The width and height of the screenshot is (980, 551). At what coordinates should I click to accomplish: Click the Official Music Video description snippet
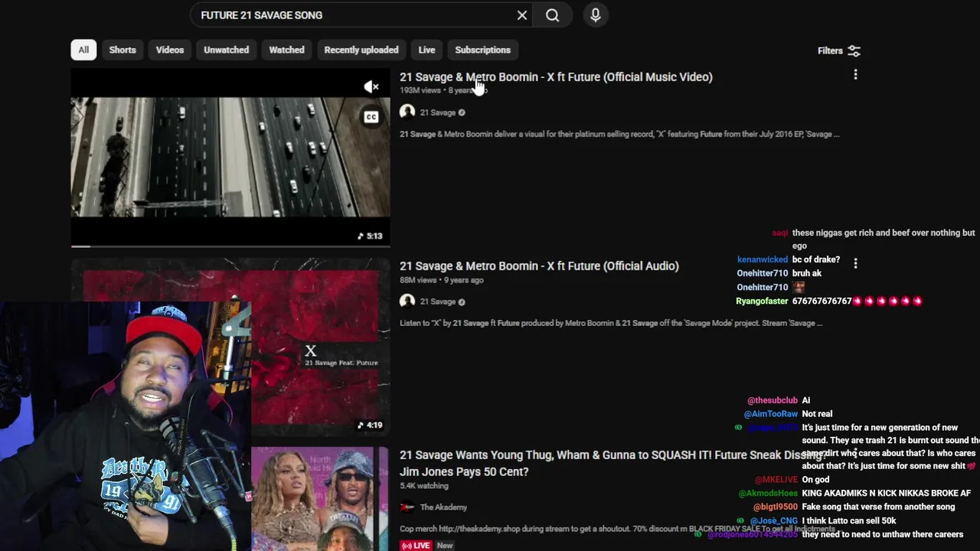coord(619,134)
